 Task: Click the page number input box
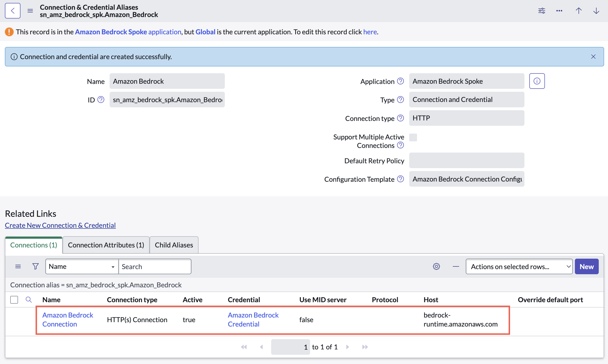click(x=290, y=347)
